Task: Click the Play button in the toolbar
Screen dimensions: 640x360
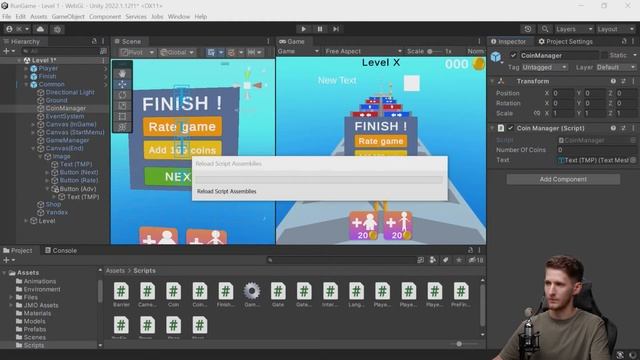Action: [303, 29]
